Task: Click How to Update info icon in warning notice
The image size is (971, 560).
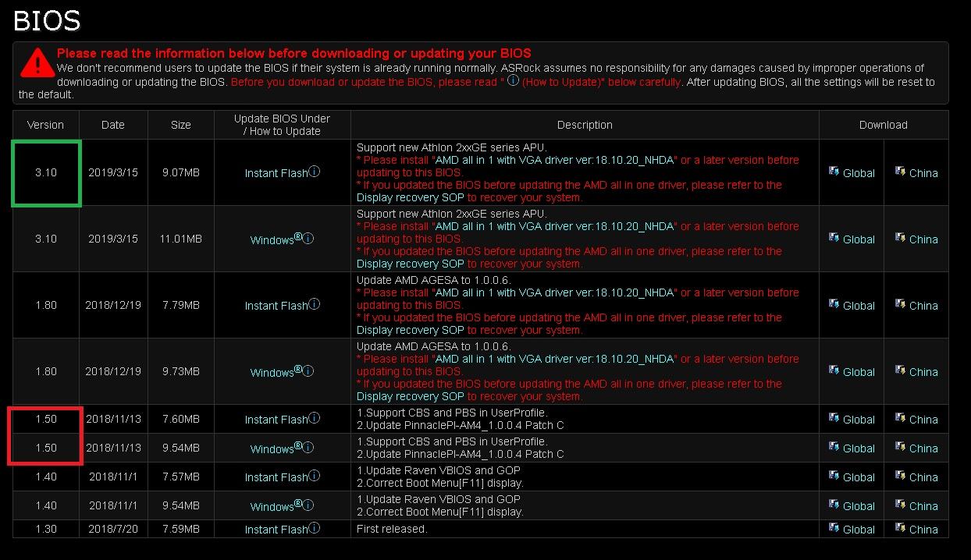Action: point(513,80)
